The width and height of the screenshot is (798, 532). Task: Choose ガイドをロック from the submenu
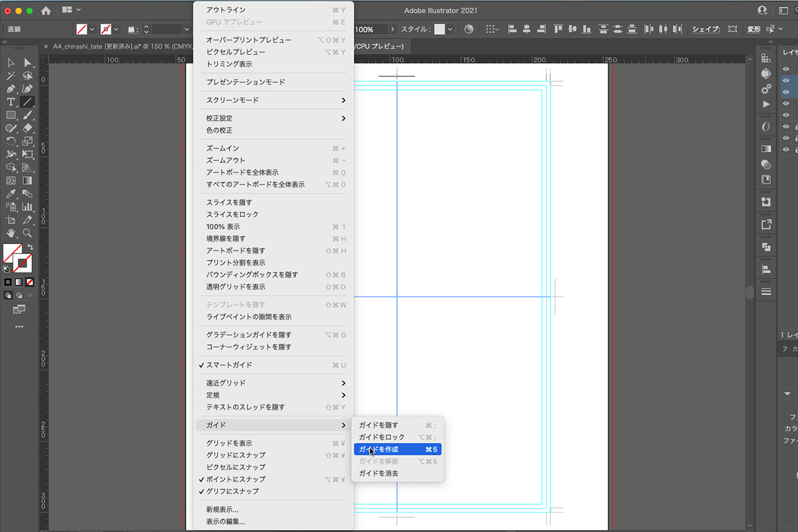click(381, 438)
